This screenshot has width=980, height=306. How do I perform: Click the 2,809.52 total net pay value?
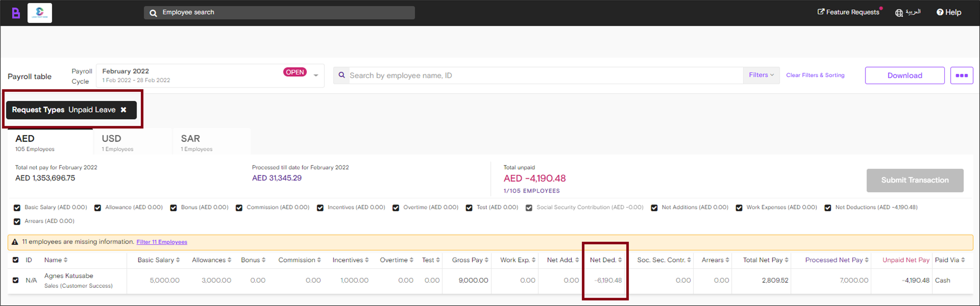click(775, 281)
